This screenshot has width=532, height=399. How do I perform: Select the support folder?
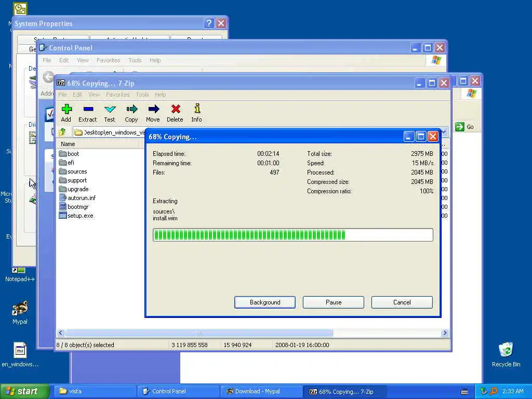[73, 180]
